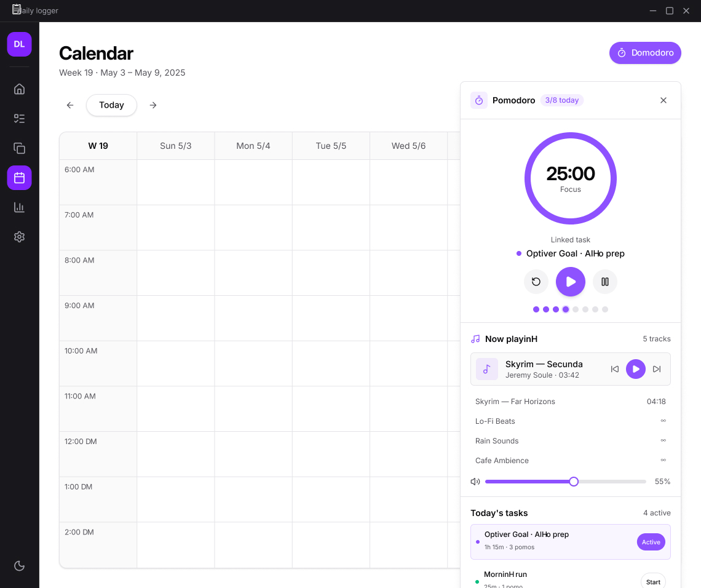Open the Home icon in sidebar
701x588 pixels.
pos(19,89)
